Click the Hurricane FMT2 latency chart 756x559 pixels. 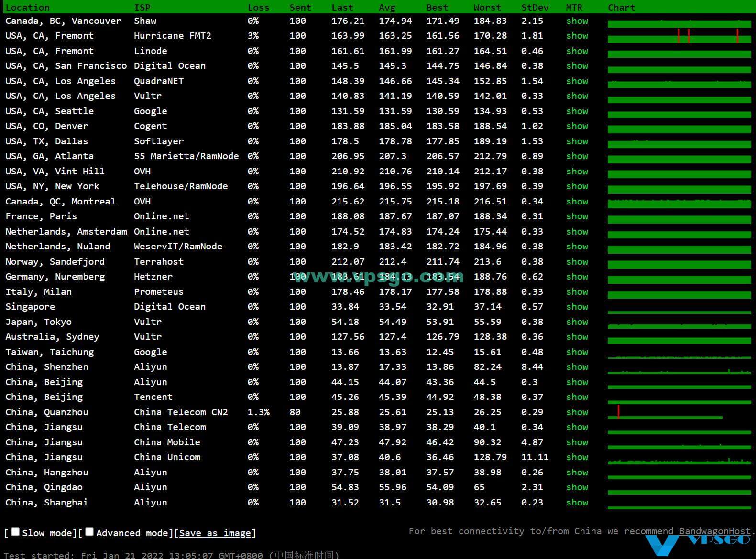coord(679,36)
